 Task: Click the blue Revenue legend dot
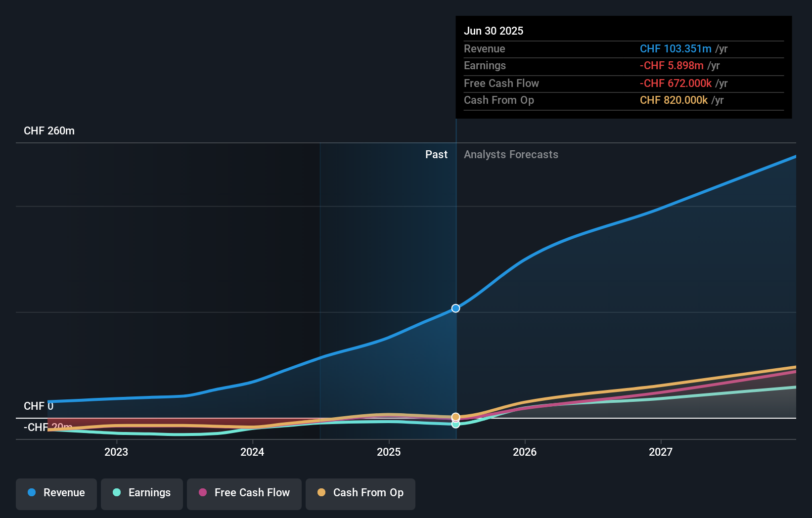coord(31,493)
